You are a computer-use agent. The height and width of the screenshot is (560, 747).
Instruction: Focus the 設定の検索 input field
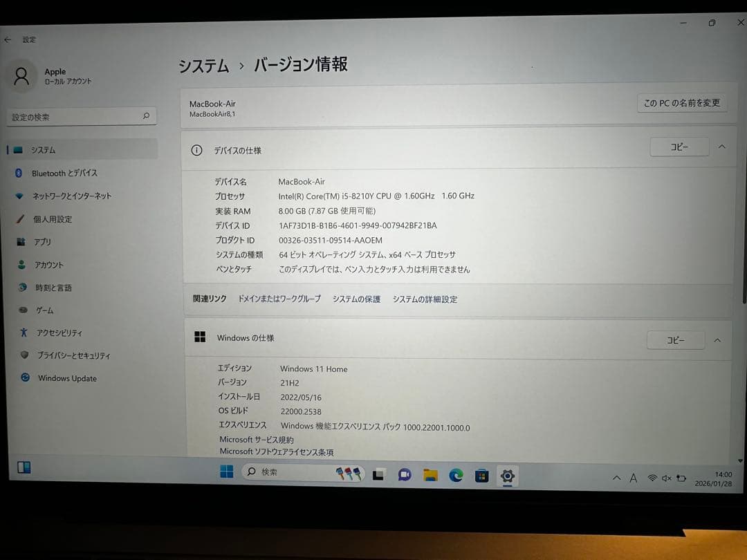[82, 117]
